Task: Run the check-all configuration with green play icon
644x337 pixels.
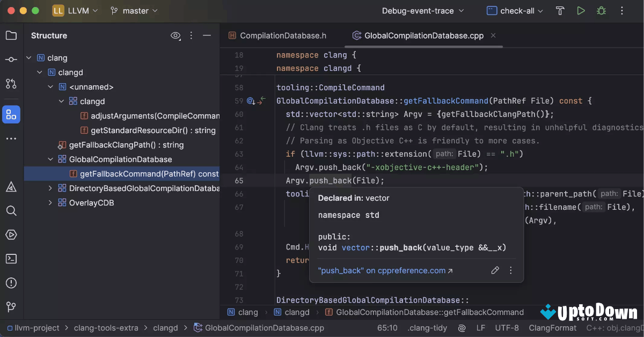Action: (x=581, y=11)
